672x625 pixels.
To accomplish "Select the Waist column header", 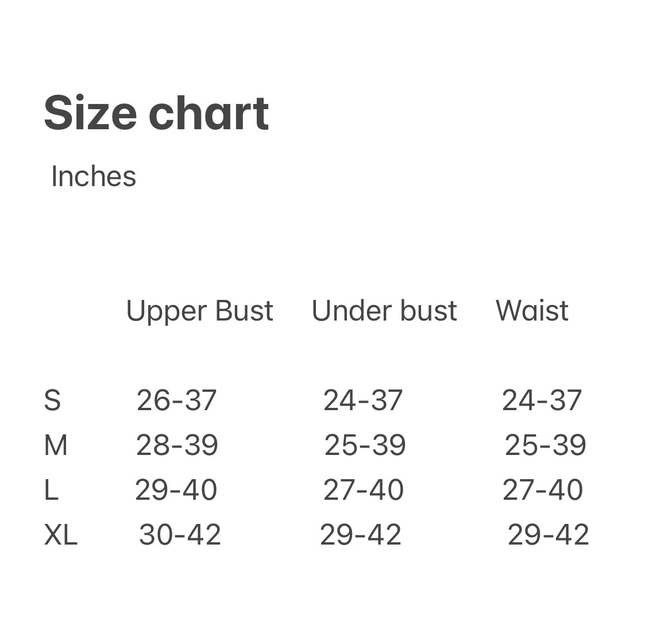I will pyautogui.click(x=532, y=311).
